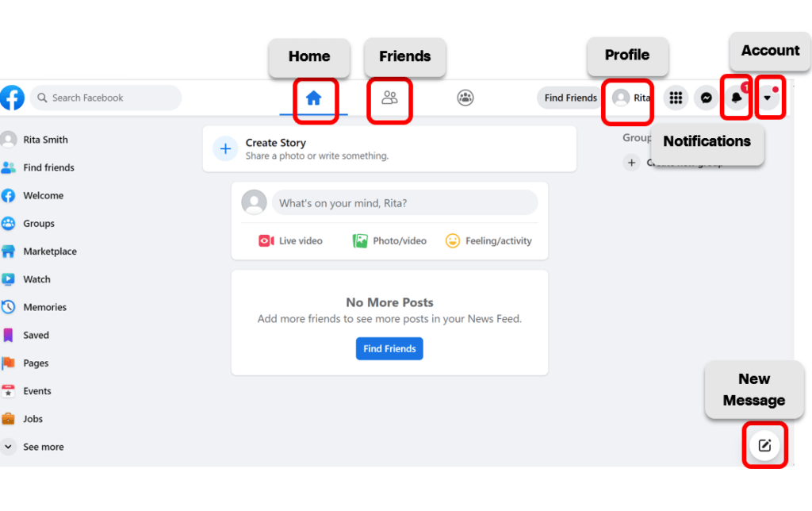
Task: Click the New Message compose icon
Action: click(764, 445)
